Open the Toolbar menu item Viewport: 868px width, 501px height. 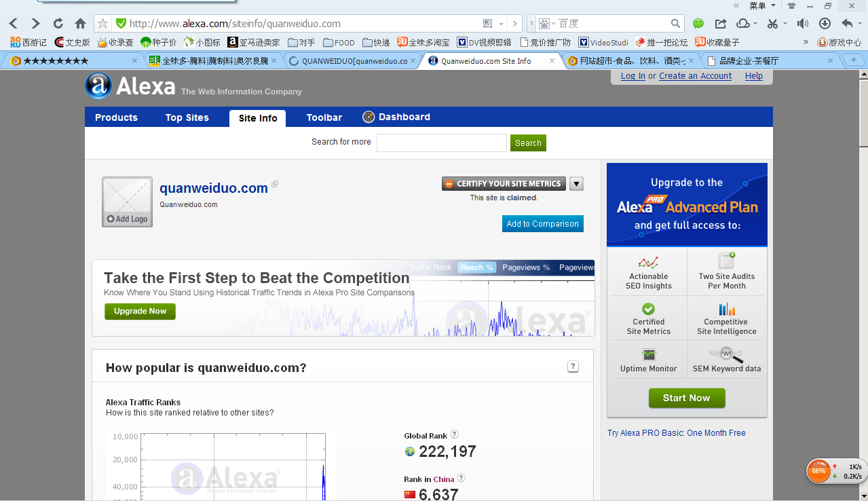(x=324, y=117)
